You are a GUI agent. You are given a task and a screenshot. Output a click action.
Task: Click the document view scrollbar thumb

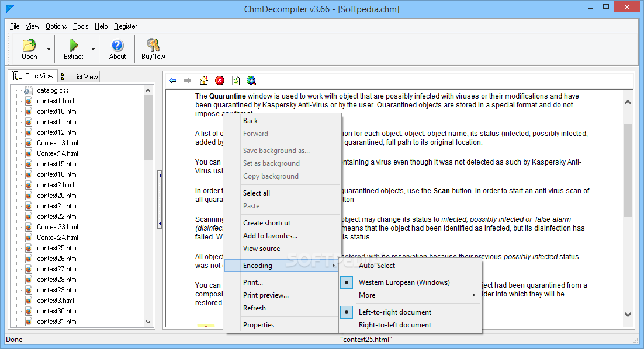coord(628,170)
